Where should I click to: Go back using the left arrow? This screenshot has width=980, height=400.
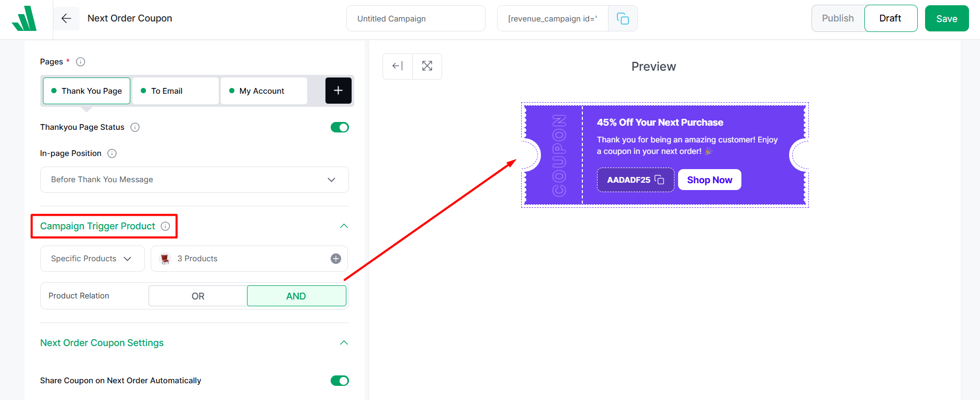click(x=66, y=18)
